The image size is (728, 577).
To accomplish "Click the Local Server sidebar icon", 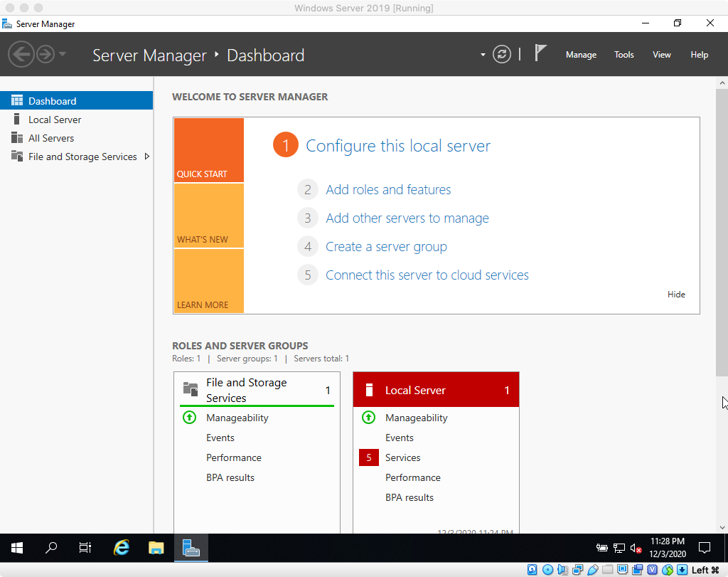I will coord(17,119).
